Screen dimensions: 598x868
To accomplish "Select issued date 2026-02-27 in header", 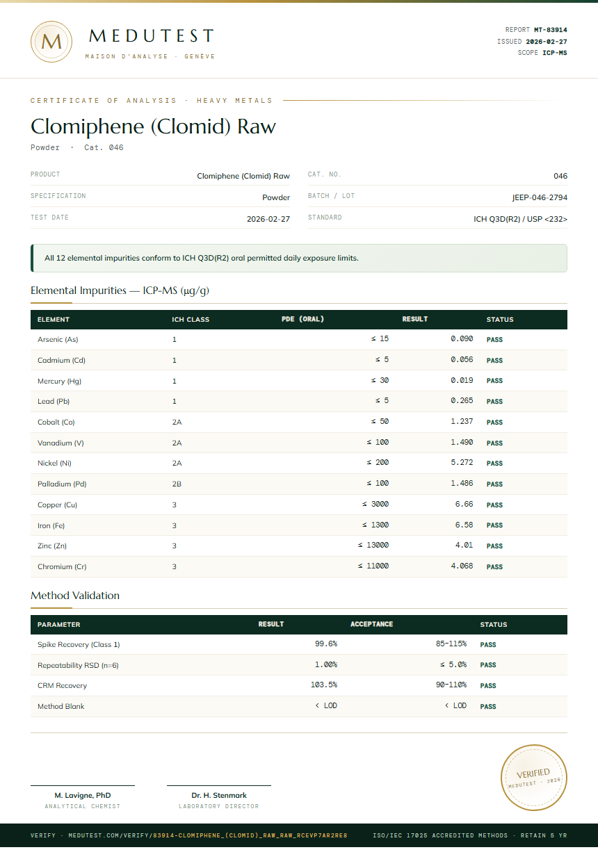I will pyautogui.click(x=547, y=42).
